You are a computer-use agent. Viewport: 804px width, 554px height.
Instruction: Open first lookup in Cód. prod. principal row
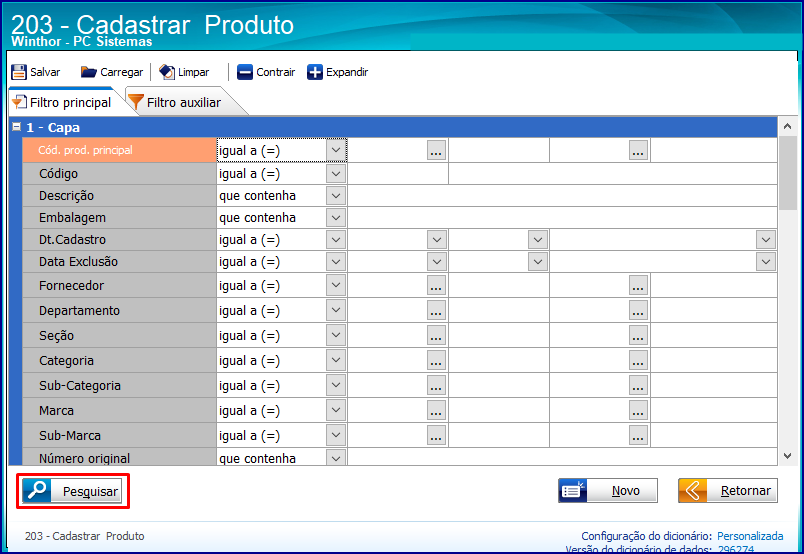(436, 150)
